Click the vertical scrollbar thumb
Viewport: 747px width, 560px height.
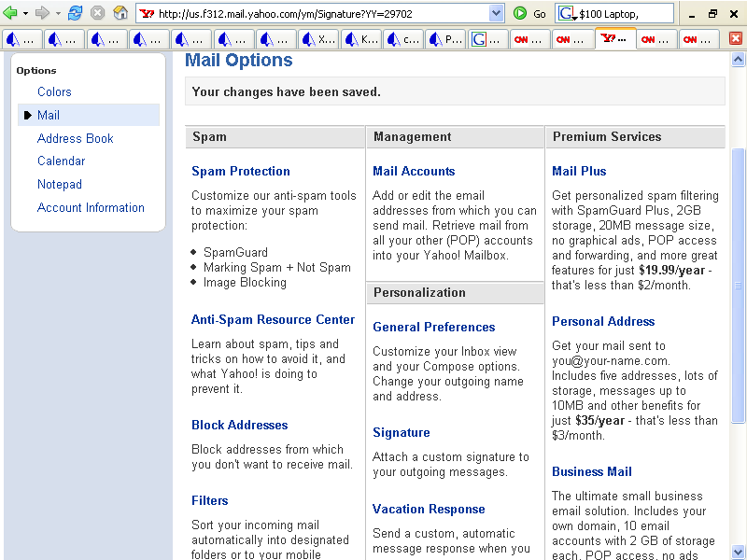(x=738, y=286)
